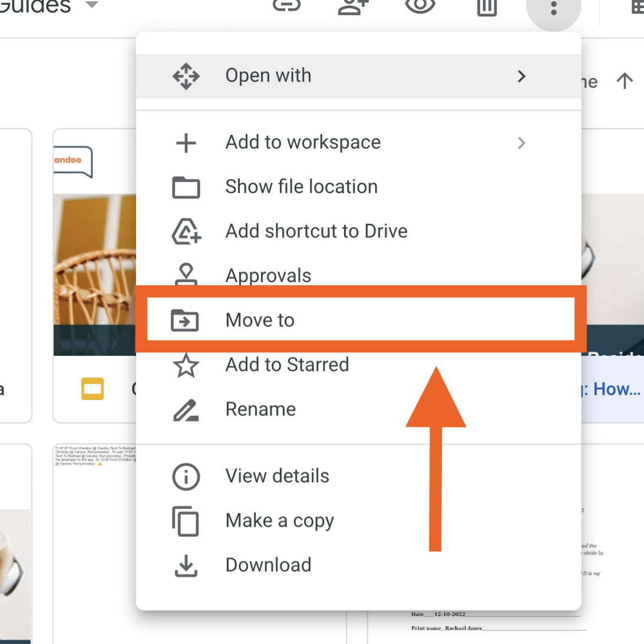The image size is (644, 644).
Task: Click the copy link icon in toolbar
Action: coord(287,6)
